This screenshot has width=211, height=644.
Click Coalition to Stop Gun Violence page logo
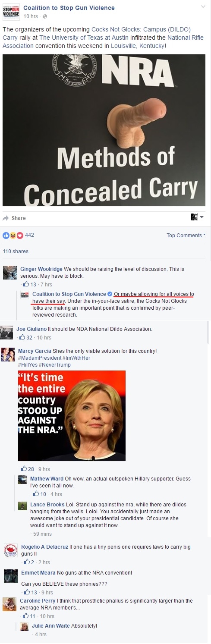pos(11,11)
